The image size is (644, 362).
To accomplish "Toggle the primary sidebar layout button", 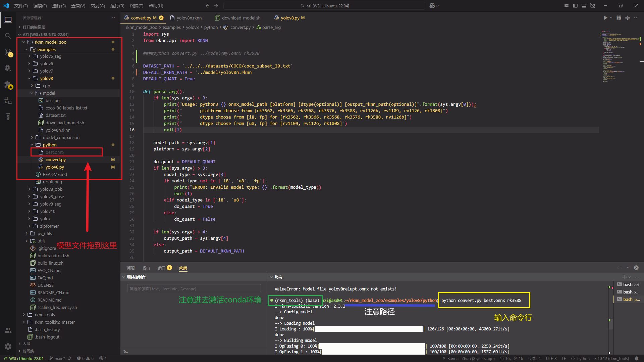I will tap(575, 6).
